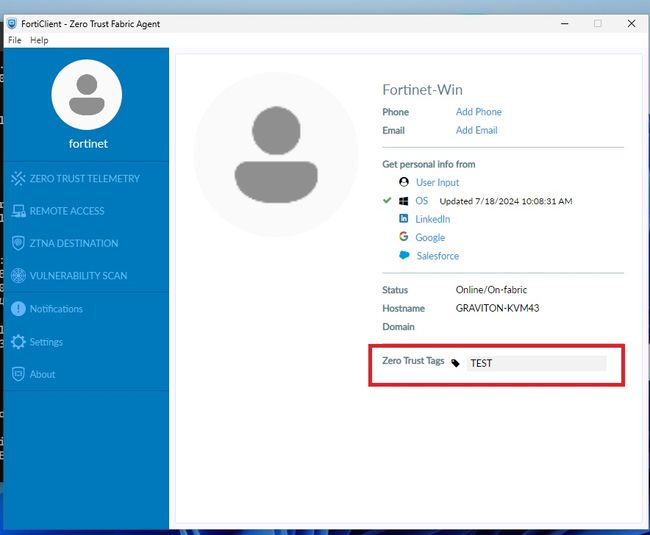Click the sidebar user avatar picture
Viewport: 650px width, 535px height.
[87, 94]
